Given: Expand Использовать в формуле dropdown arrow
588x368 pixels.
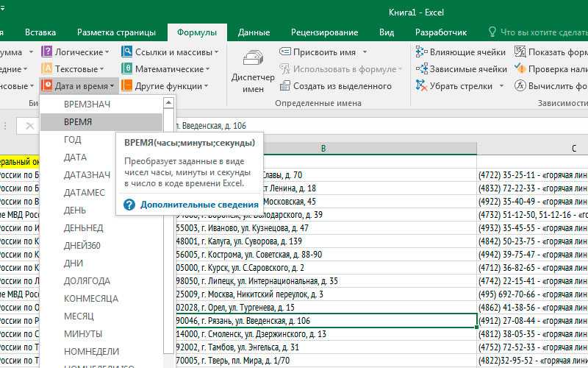Looking at the screenshot, I should pos(400,69).
